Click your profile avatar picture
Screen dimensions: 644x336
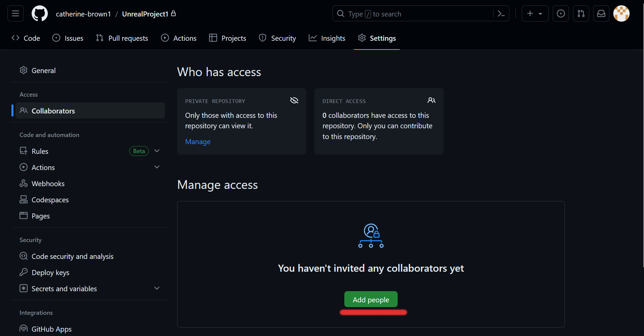pos(621,13)
